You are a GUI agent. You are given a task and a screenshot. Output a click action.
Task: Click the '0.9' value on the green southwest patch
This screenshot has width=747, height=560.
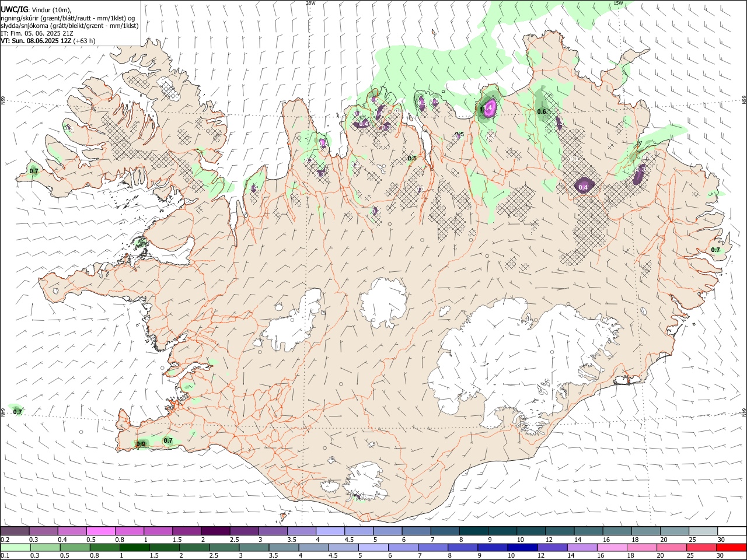click(141, 444)
